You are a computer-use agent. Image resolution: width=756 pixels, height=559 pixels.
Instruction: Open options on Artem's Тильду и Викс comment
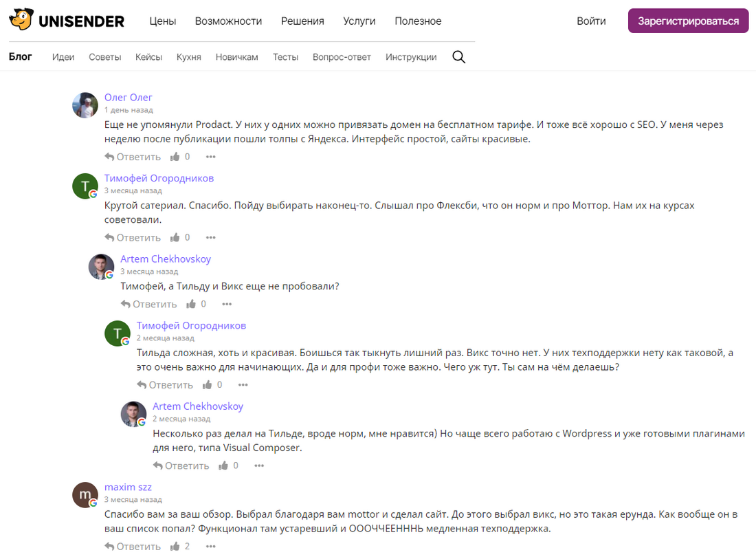[x=227, y=304]
